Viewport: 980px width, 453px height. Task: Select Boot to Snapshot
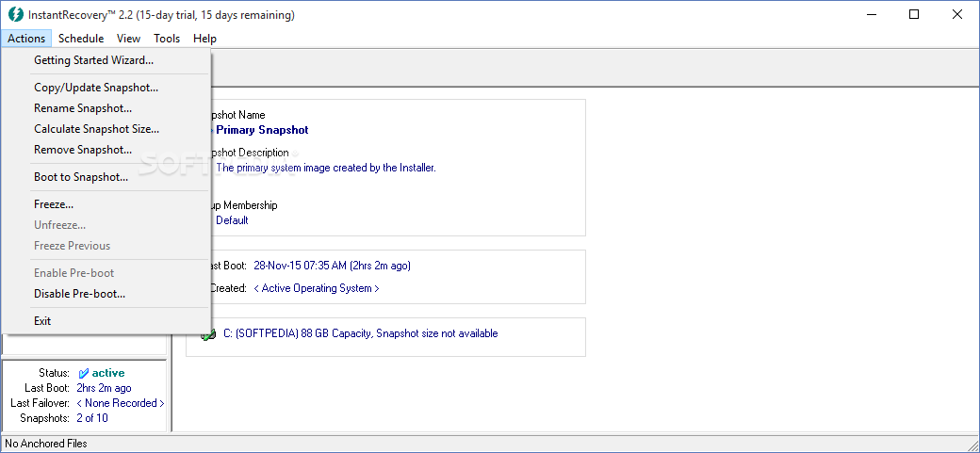click(x=106, y=177)
